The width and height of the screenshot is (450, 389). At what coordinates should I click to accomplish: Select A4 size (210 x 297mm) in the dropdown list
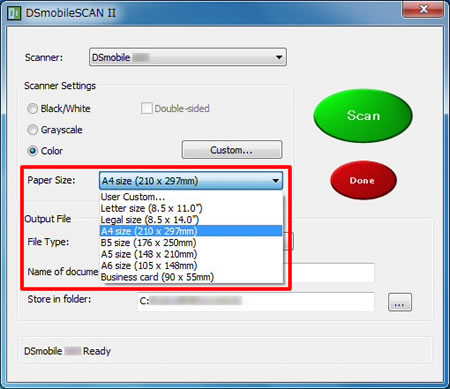pyautogui.click(x=191, y=231)
